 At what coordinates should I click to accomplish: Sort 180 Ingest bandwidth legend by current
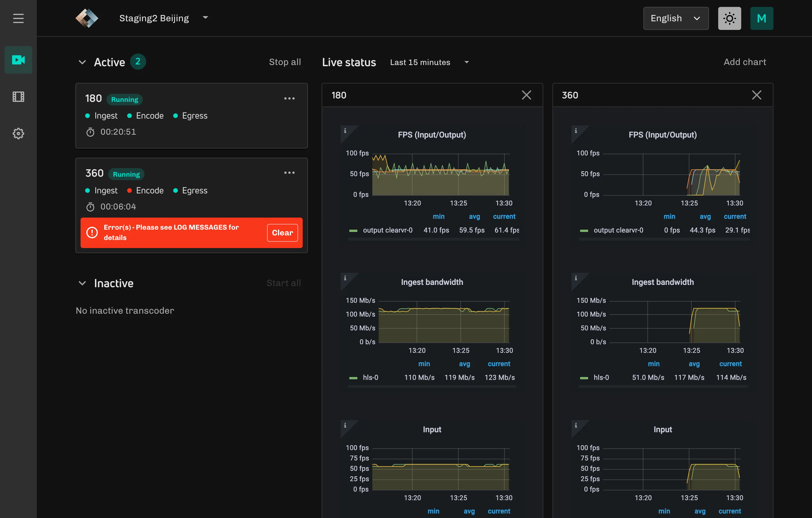499,364
